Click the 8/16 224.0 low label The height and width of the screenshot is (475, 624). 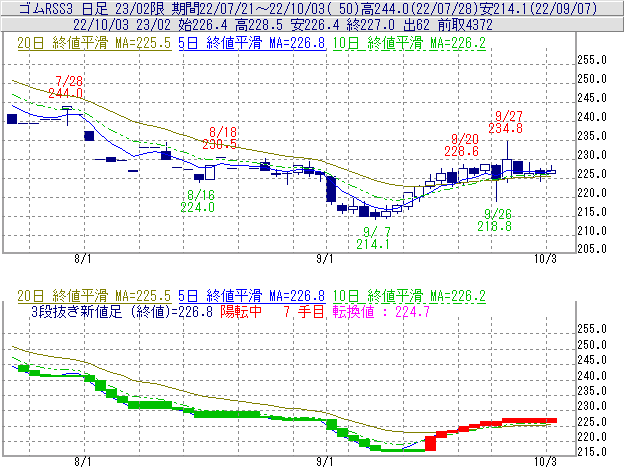click(x=198, y=201)
